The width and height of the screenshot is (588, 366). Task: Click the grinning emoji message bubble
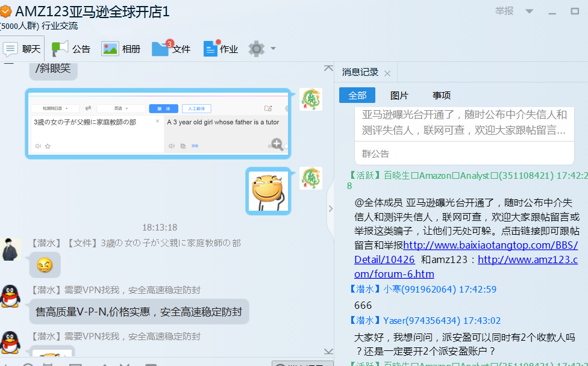45,265
